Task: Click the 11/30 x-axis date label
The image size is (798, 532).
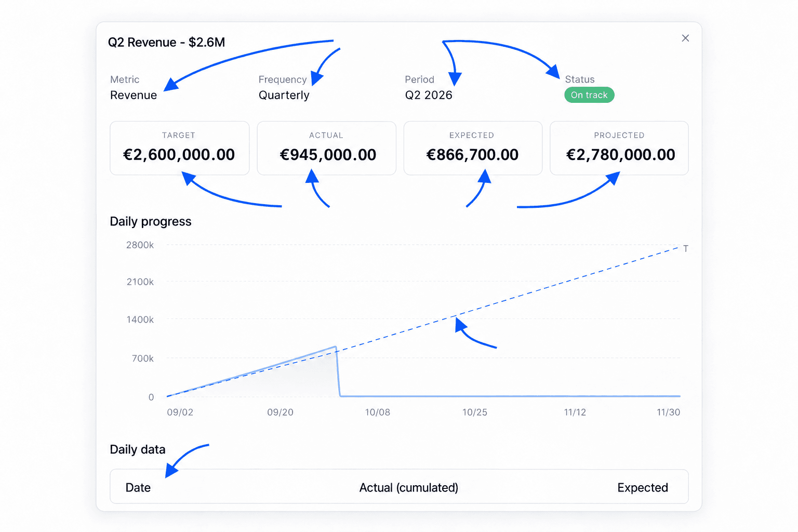Action: coord(668,412)
